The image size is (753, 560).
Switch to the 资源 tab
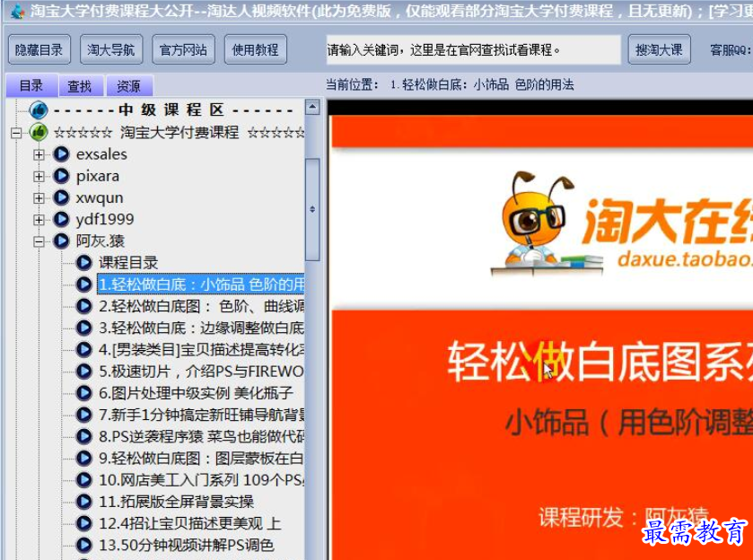(128, 86)
